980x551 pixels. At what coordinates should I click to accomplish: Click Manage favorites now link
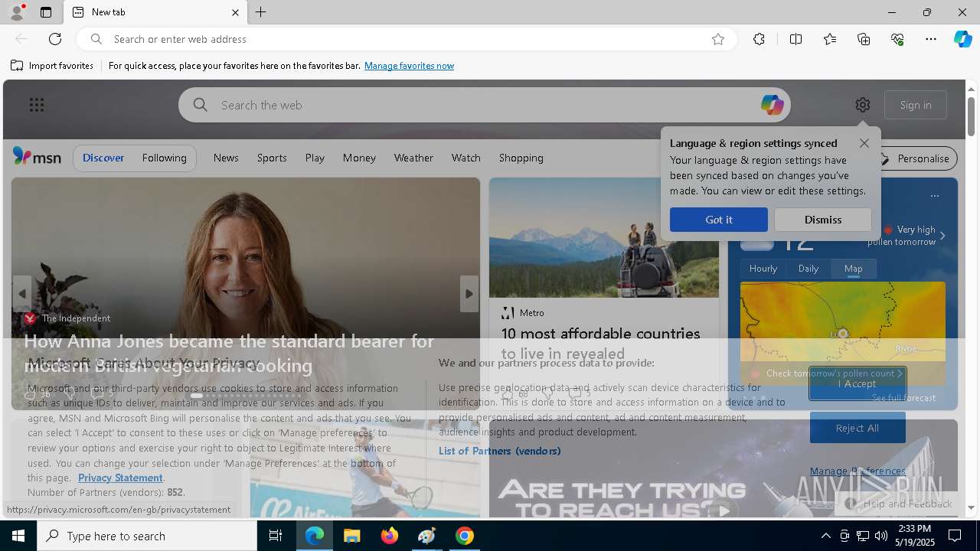[x=409, y=66]
